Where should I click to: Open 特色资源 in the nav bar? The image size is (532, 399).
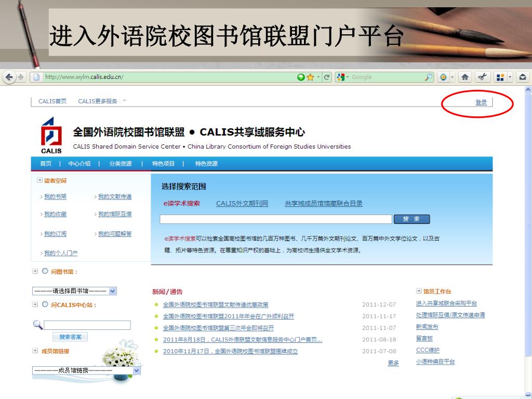pos(206,164)
